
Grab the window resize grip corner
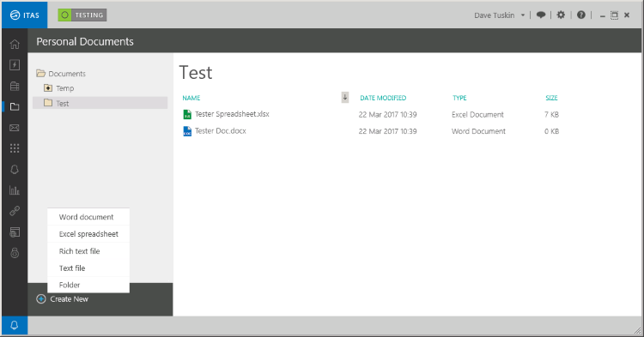coord(638,331)
